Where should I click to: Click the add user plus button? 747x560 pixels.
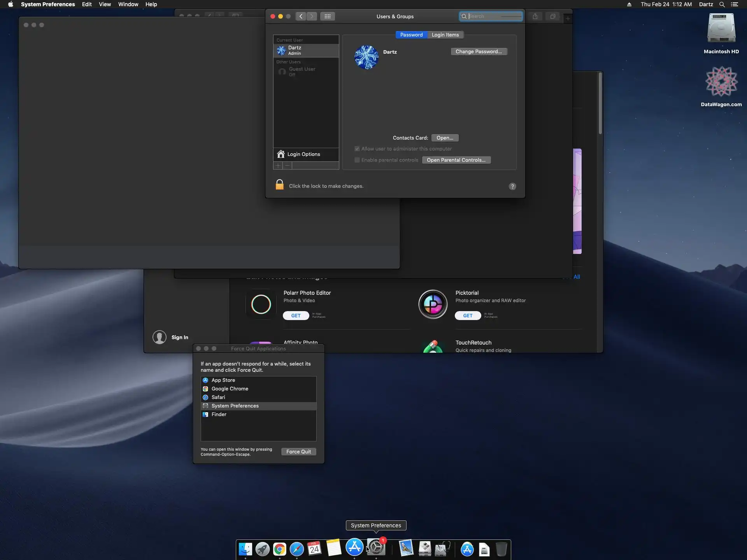click(278, 165)
